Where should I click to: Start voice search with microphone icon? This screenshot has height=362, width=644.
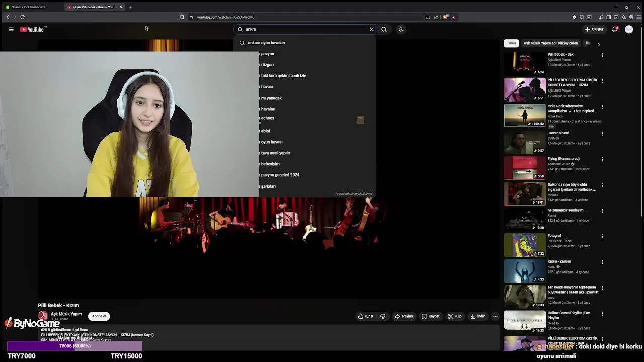click(x=401, y=29)
